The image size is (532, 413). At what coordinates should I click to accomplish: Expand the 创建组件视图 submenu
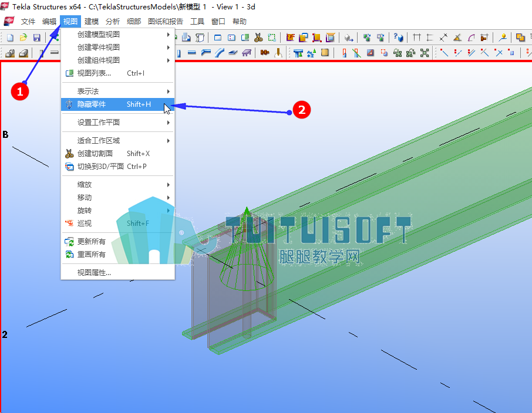[117, 60]
